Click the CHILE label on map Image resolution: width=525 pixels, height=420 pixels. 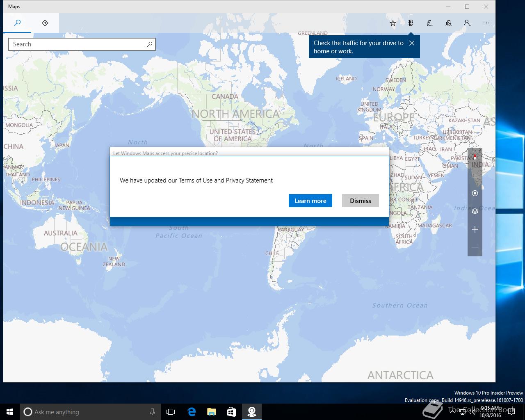[272, 253]
